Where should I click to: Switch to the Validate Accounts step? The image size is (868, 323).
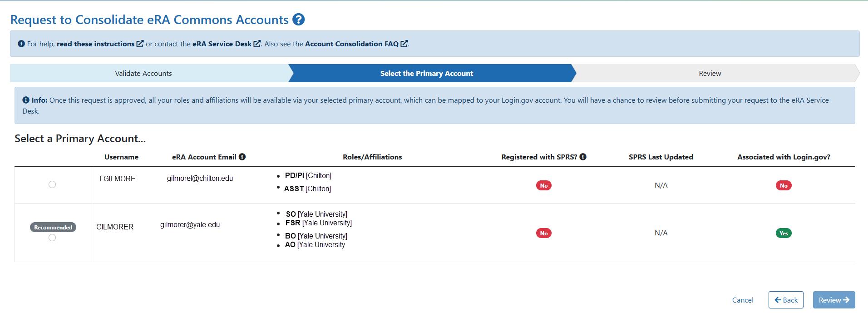143,73
